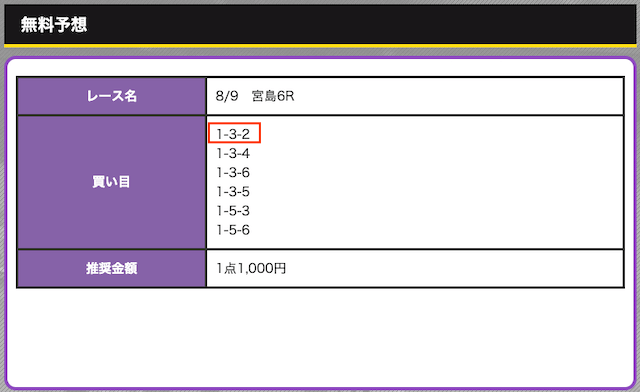Click the 無料予想 header title

coord(53,24)
